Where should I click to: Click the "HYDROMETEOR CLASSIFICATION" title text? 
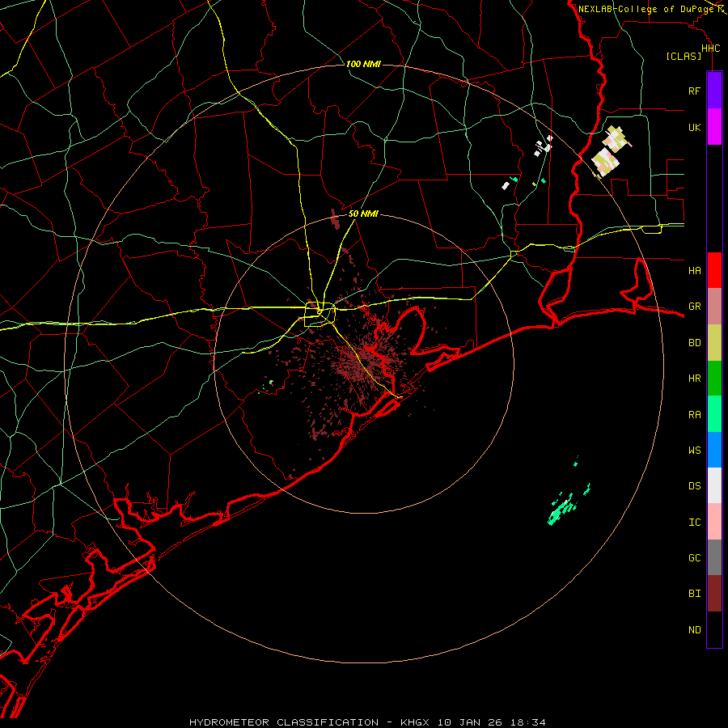[x=284, y=722]
